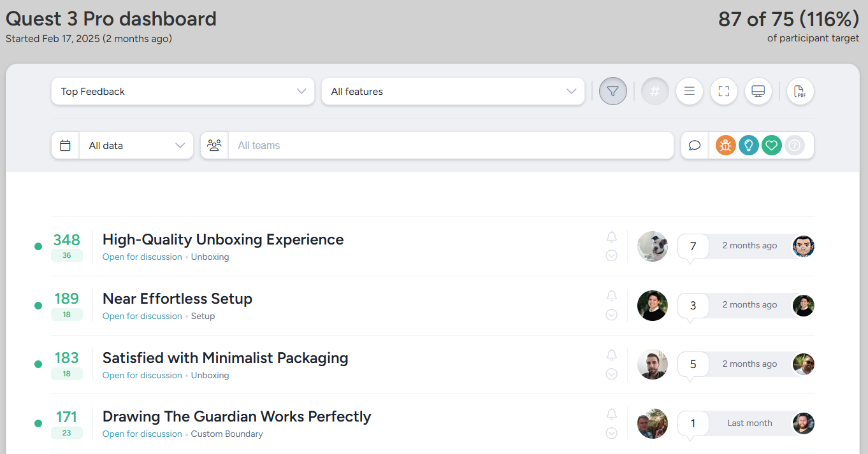Click the 171 score value
This screenshot has width=868, height=454.
(66, 417)
